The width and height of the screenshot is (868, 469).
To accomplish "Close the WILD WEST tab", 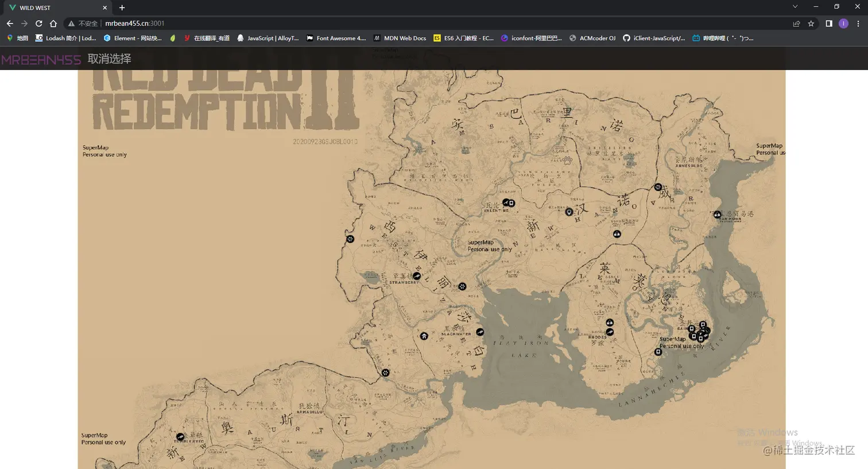I will (x=104, y=8).
